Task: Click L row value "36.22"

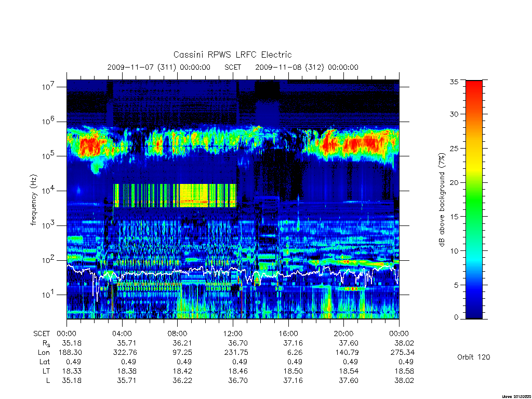Action: click(182, 380)
